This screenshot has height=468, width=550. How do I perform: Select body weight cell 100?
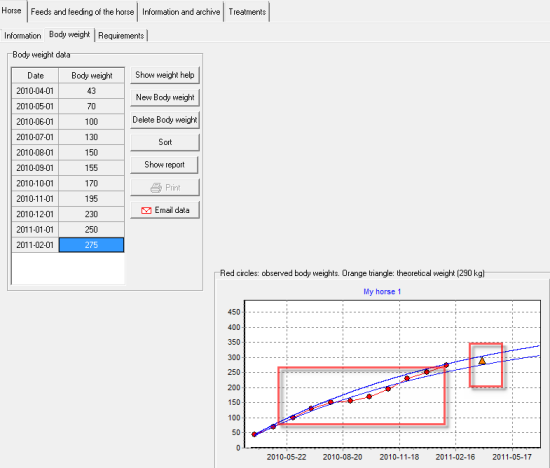click(x=92, y=122)
